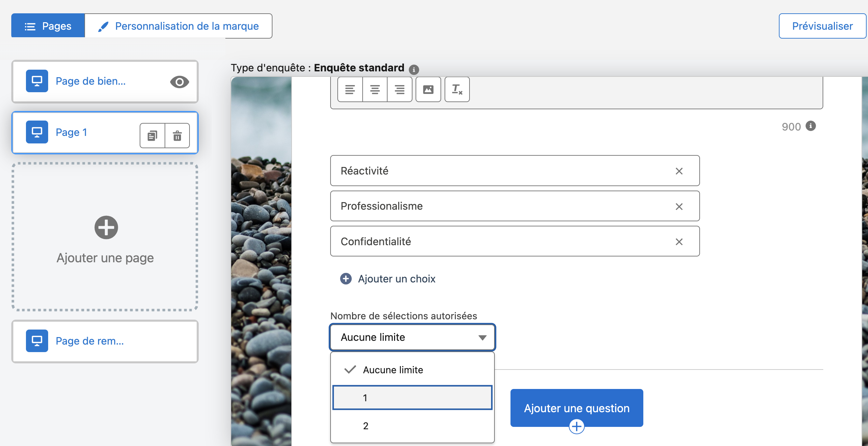The image size is (868, 446).
Task: Click the align right text icon
Action: click(x=400, y=89)
